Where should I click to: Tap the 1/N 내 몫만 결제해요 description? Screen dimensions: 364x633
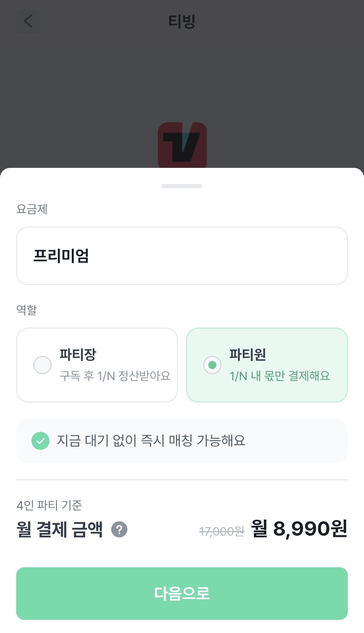pyautogui.click(x=280, y=376)
